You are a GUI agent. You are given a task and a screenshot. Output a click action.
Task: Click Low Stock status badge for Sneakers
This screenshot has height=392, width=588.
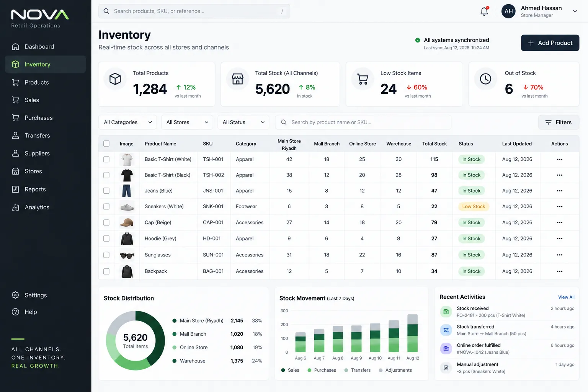tap(474, 206)
